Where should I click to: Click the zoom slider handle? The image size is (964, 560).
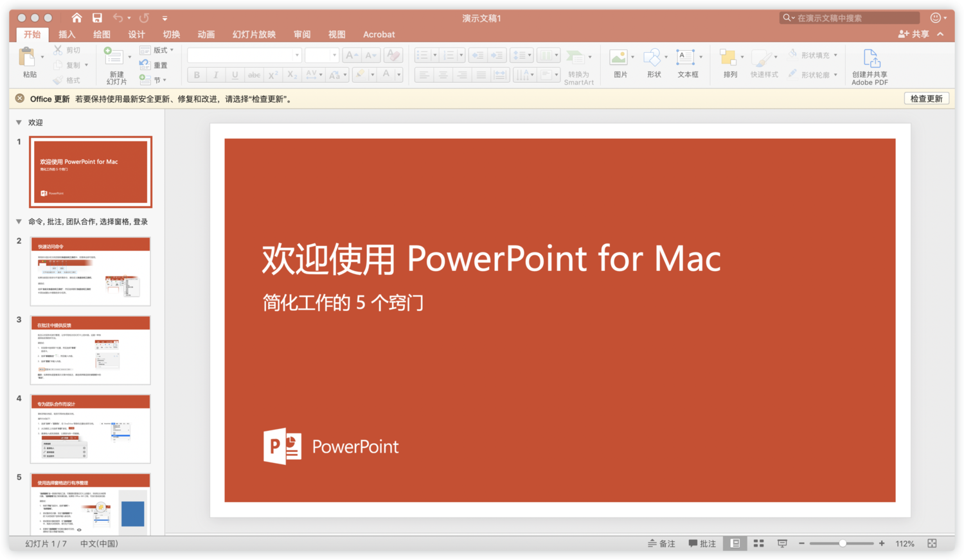point(843,543)
